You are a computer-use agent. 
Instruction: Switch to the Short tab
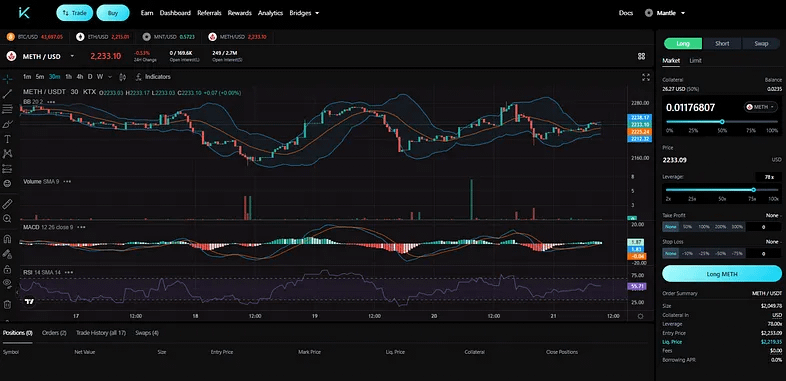[x=722, y=44]
